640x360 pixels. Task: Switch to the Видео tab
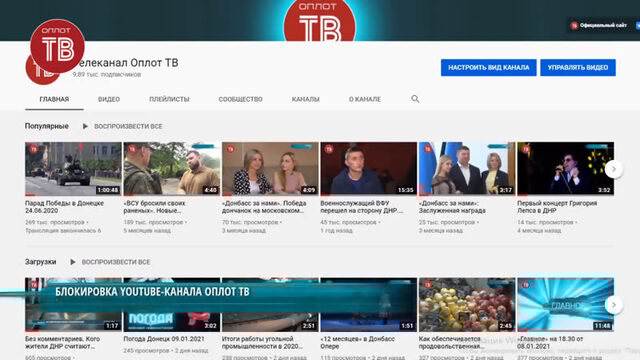[x=109, y=99]
